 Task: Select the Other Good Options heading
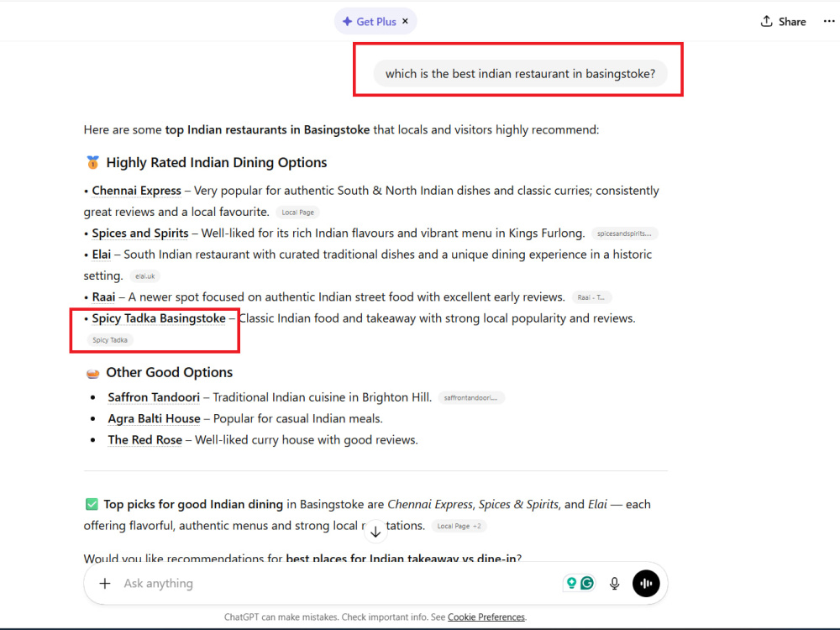[x=170, y=372]
